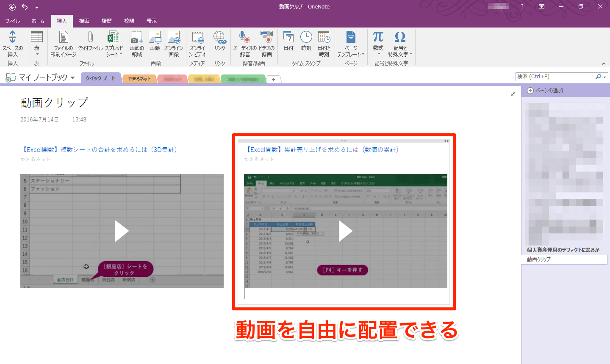This screenshot has width=610, height=364.
Task: Click the search magnifier icon
Action: tap(598, 77)
